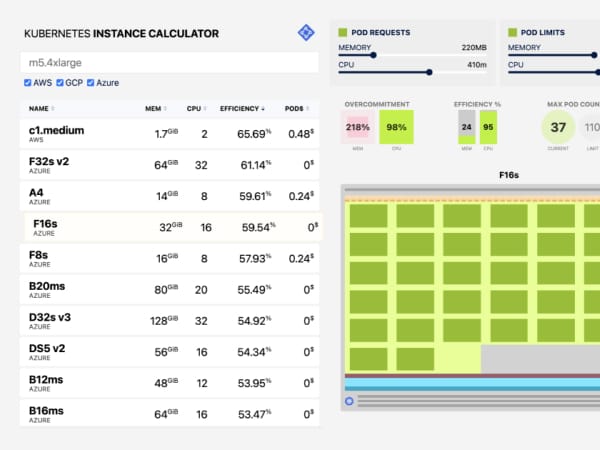Select the F32s v2 instance row
The image size is (600, 450).
pyautogui.click(x=170, y=165)
